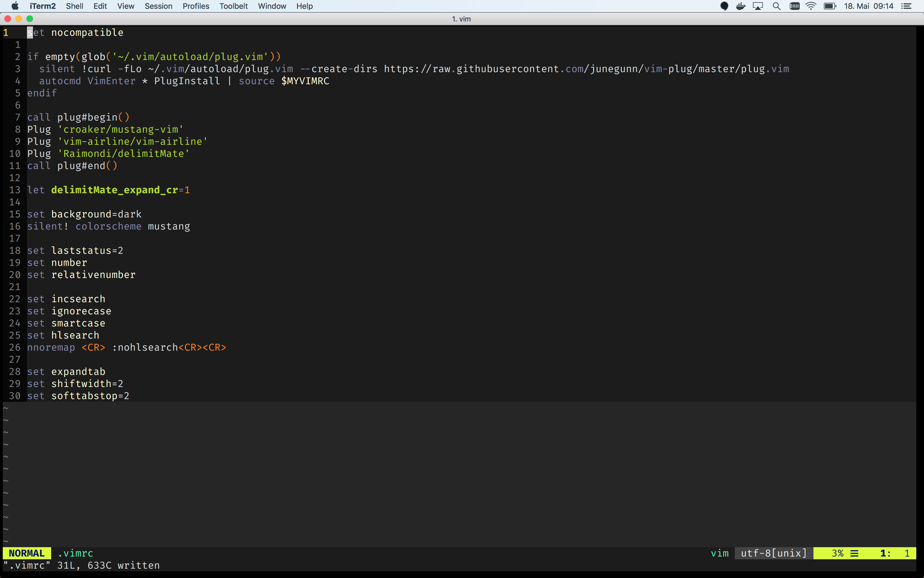
Task: Click the Plug 'vim-airline/vim-airline' line
Action: point(118,141)
